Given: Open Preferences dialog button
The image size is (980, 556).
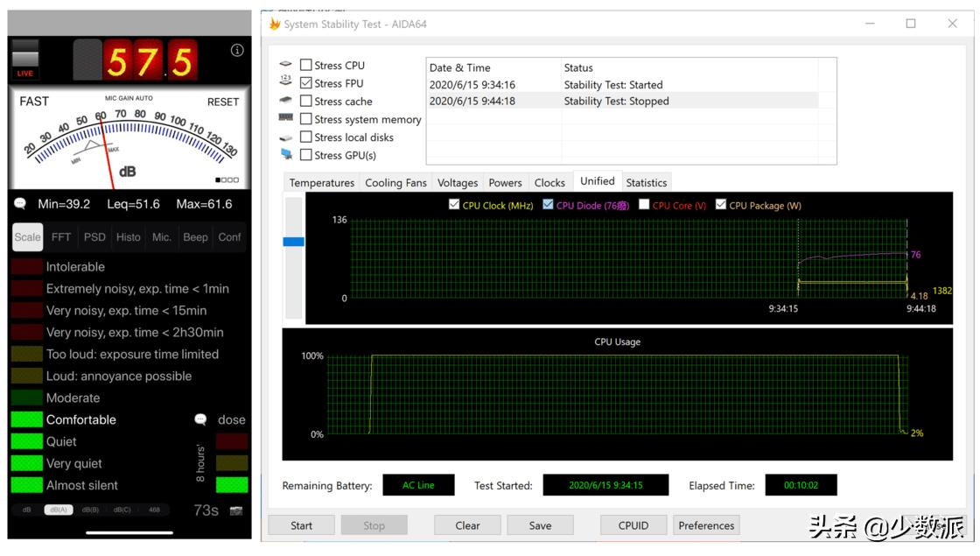Looking at the screenshot, I should coord(706,525).
